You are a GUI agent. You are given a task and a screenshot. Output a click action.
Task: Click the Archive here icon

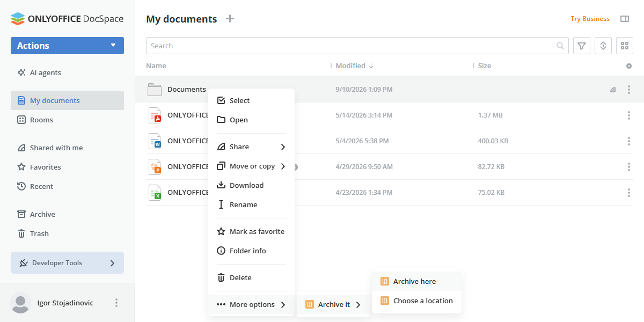[x=384, y=281]
